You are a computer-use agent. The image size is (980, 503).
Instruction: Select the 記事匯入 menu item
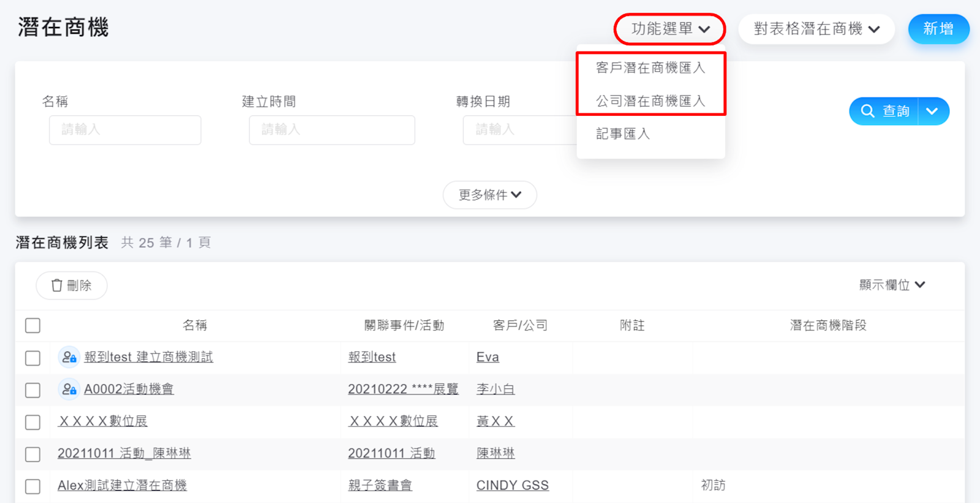point(623,134)
